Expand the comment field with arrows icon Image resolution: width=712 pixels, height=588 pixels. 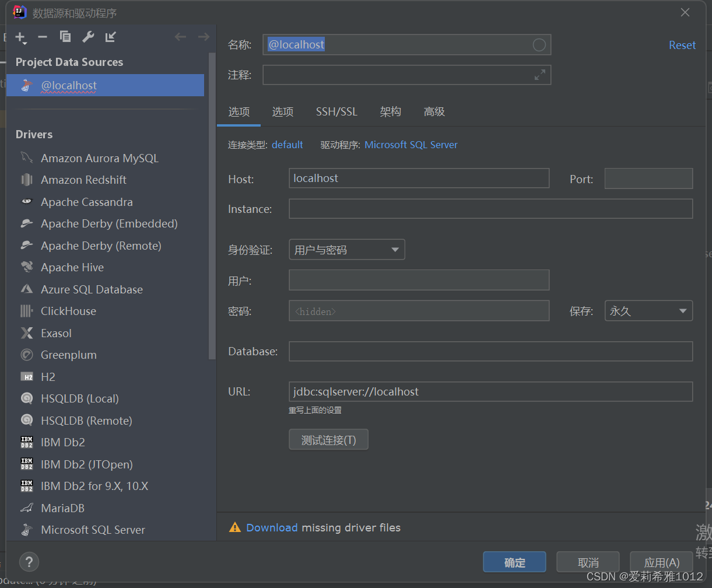[540, 75]
